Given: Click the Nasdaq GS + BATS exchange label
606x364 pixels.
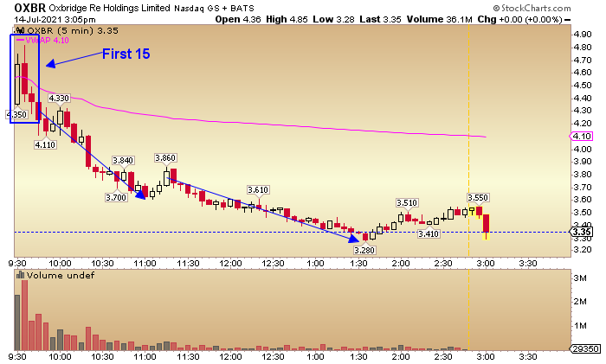Looking at the screenshot, I should pos(214,8).
